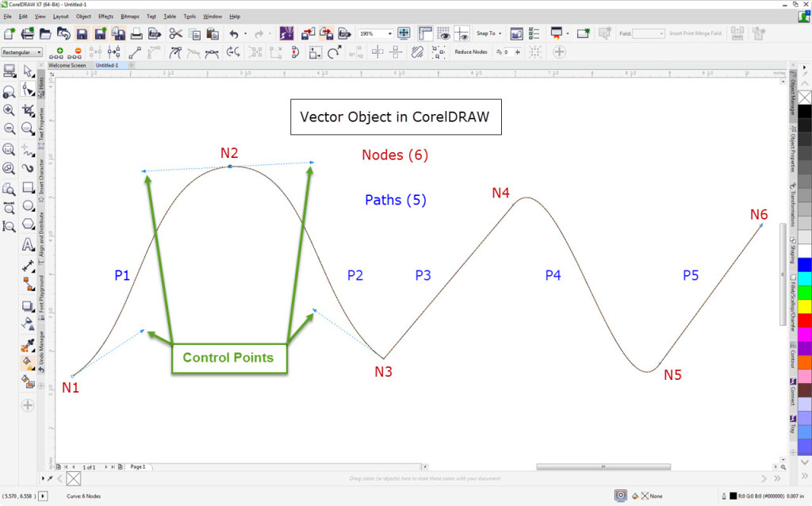
Task: Open the File menu
Action: 7,17
